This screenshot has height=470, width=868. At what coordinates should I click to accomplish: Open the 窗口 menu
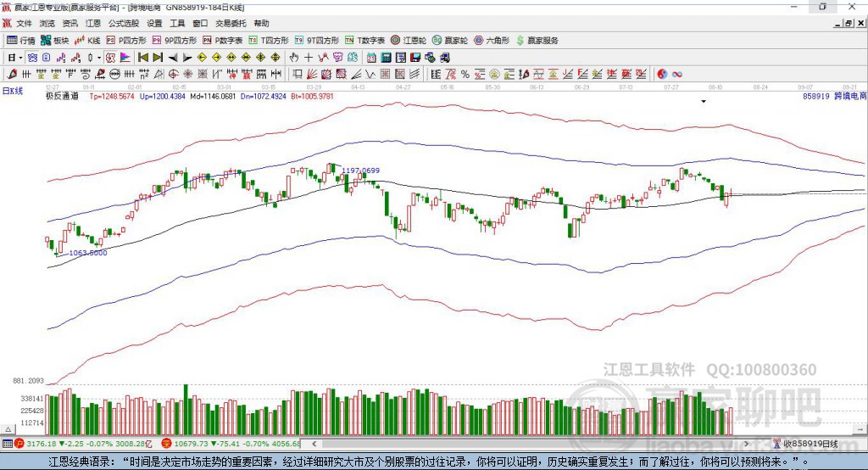(x=200, y=23)
